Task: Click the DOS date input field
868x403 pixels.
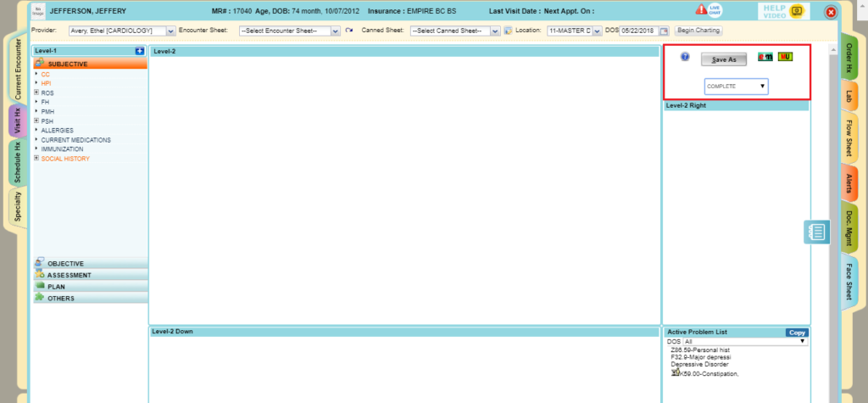Action: (638, 31)
